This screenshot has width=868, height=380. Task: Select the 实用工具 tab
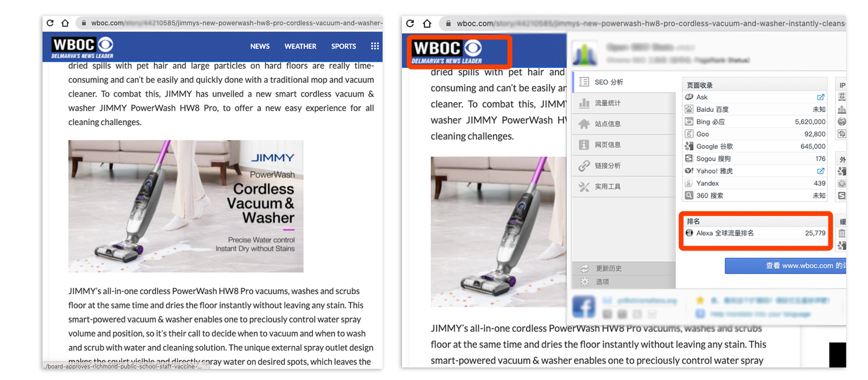(624, 187)
